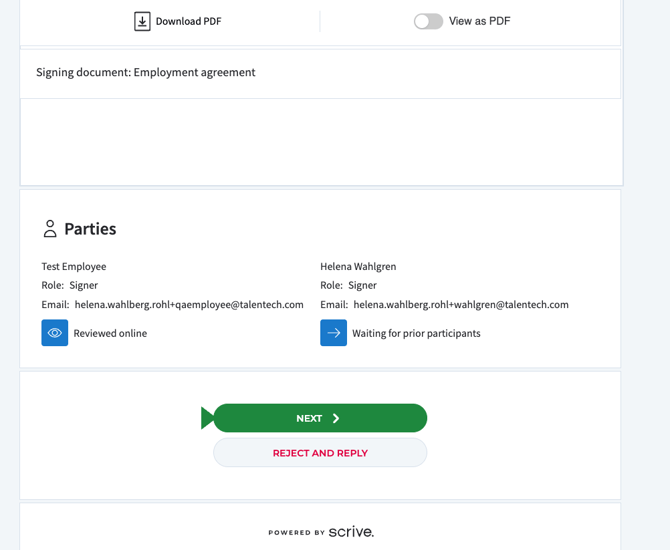Click the green arrow pointer beside NEXT
Screen dimensions: 670x550
207,418
